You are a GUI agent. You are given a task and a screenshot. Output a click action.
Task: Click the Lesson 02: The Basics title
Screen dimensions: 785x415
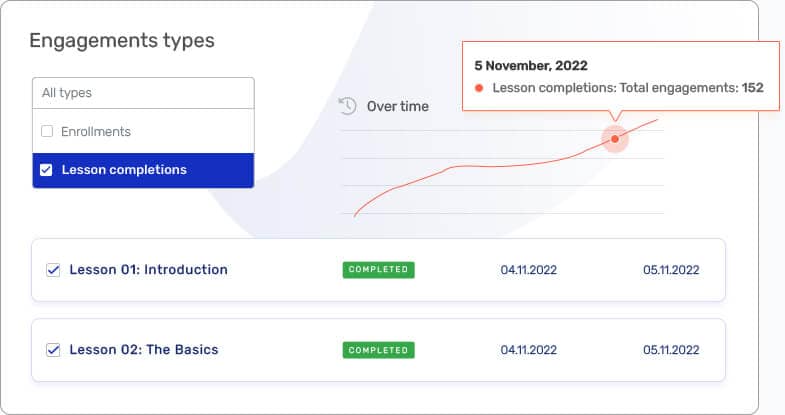pyautogui.click(x=143, y=350)
